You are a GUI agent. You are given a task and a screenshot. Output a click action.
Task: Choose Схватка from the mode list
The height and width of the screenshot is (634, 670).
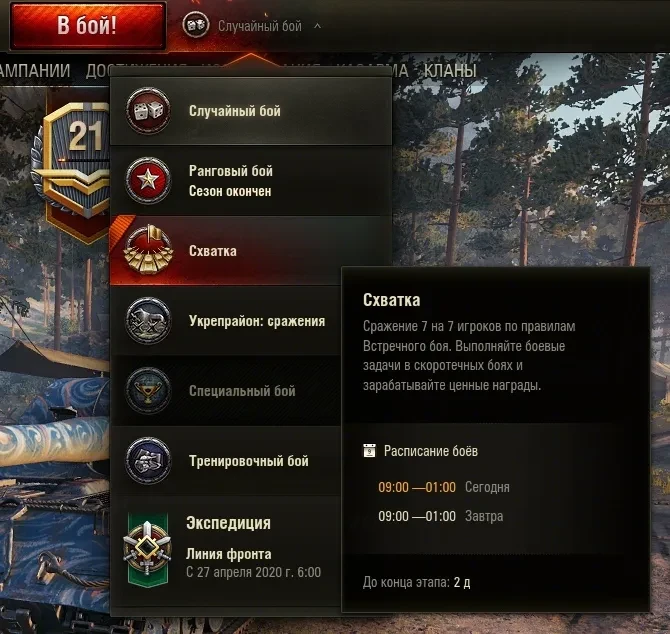250,250
